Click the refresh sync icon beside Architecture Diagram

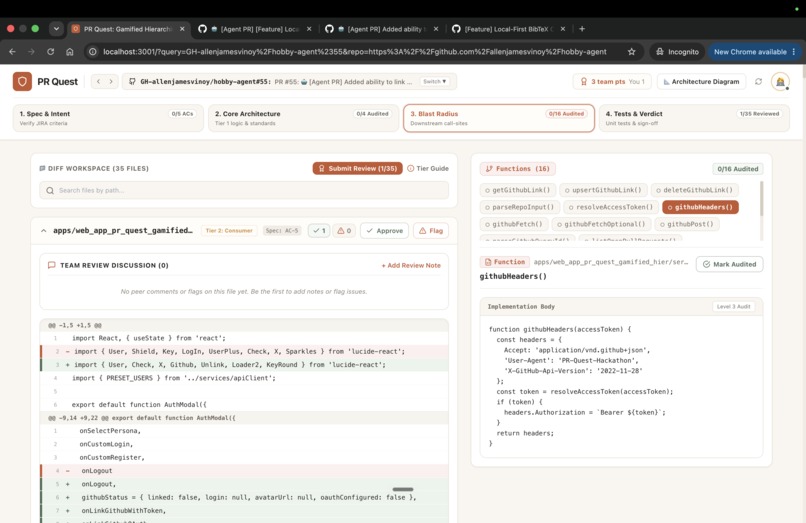(x=758, y=81)
